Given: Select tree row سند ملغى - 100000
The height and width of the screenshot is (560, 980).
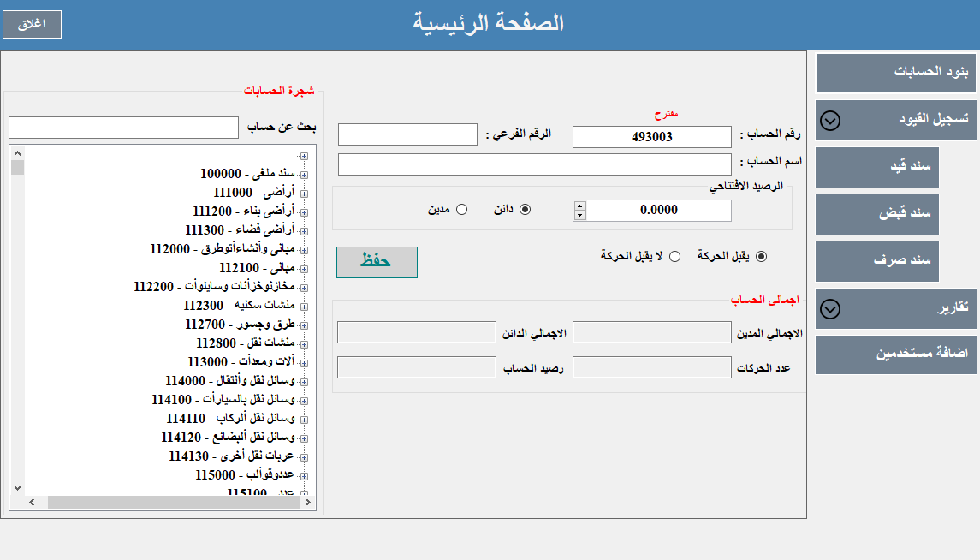Looking at the screenshot, I should [x=247, y=173].
